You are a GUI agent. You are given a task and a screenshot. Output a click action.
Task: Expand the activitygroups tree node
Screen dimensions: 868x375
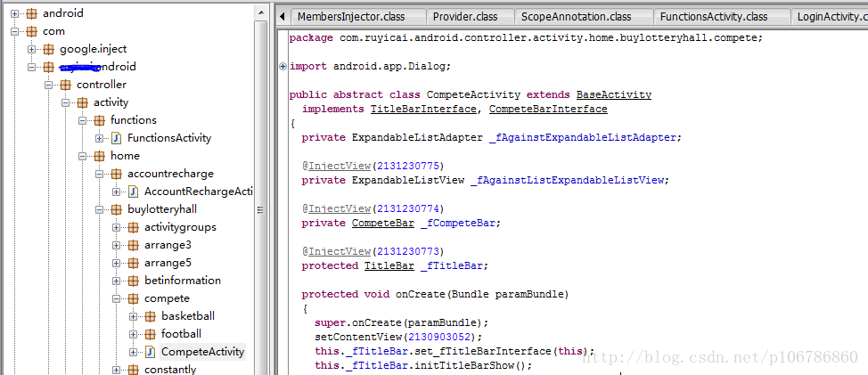click(x=116, y=227)
